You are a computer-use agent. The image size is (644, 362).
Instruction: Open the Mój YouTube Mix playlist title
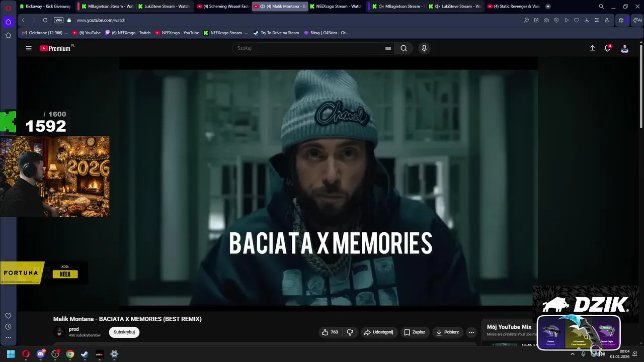(x=509, y=327)
